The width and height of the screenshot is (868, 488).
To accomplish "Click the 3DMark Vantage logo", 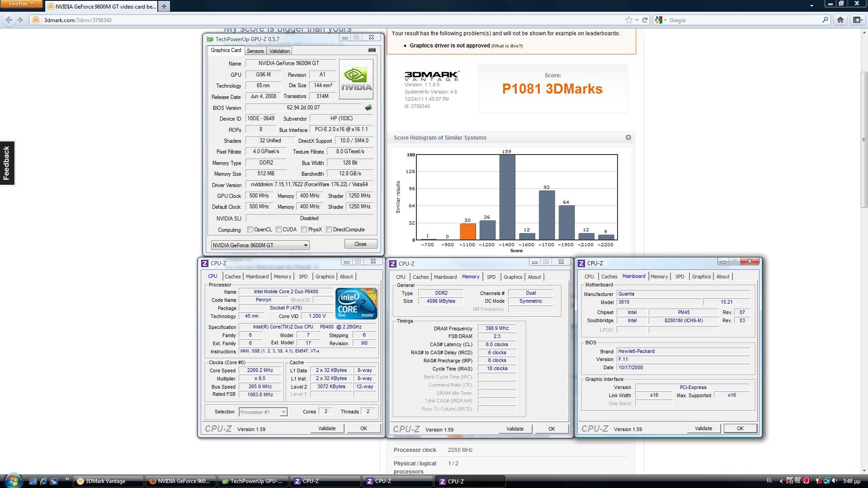I will [x=432, y=76].
